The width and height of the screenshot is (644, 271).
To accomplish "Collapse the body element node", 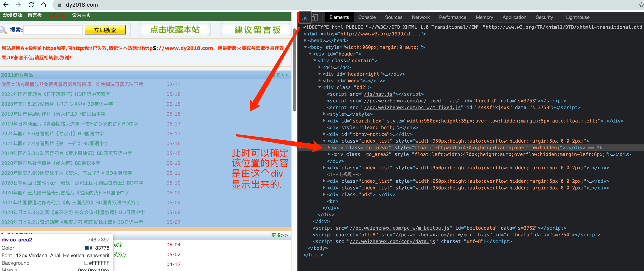I will click(x=305, y=47).
